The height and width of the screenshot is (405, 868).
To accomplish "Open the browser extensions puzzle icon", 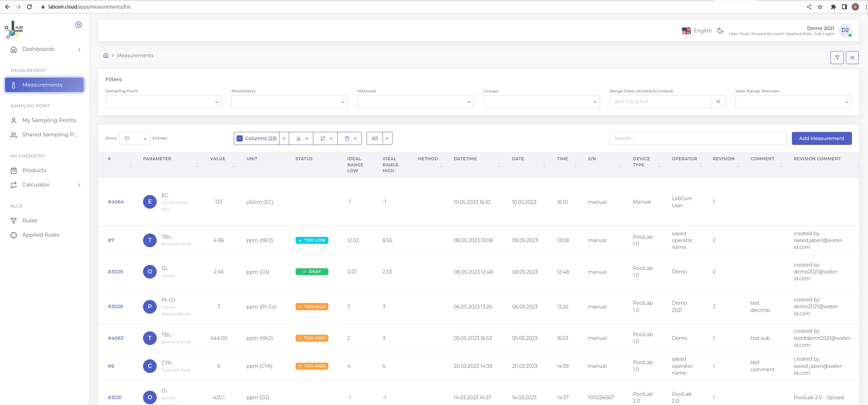I will click(833, 6).
